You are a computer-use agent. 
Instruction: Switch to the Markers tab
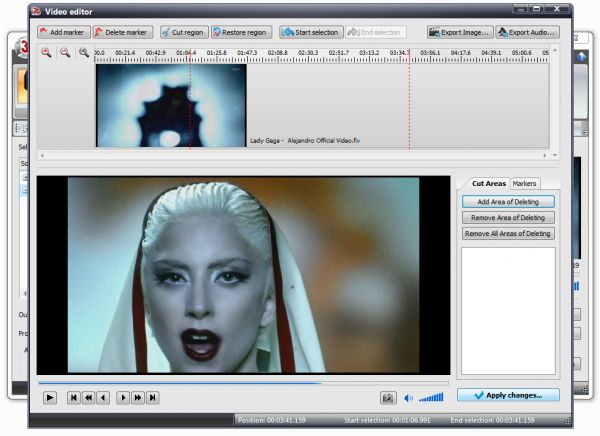525,183
